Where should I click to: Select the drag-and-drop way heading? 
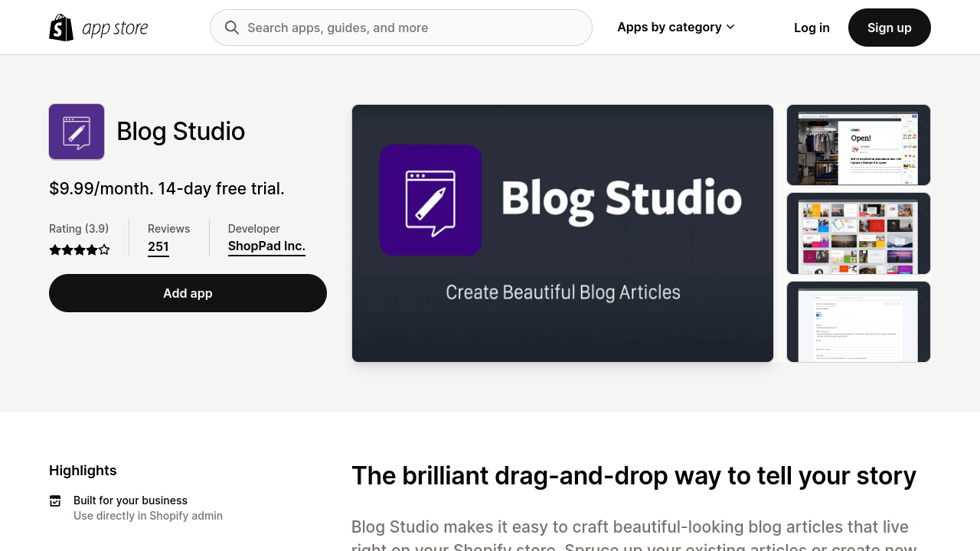(634, 476)
